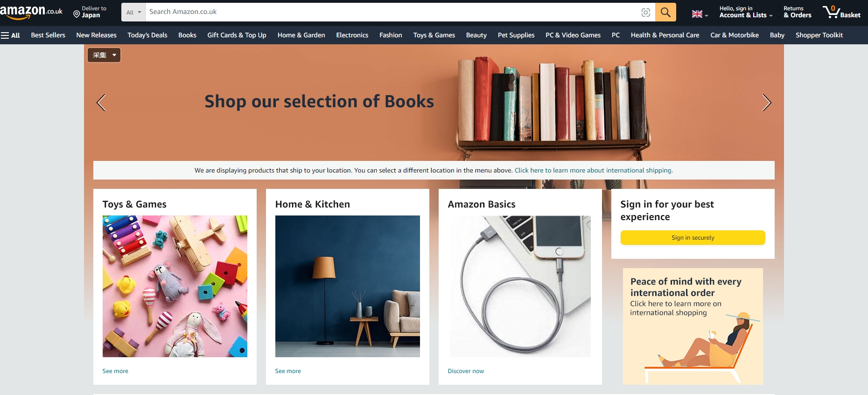Select Pet Supplies navigation item
Image resolution: width=868 pixels, height=395 pixels.
pyautogui.click(x=516, y=35)
